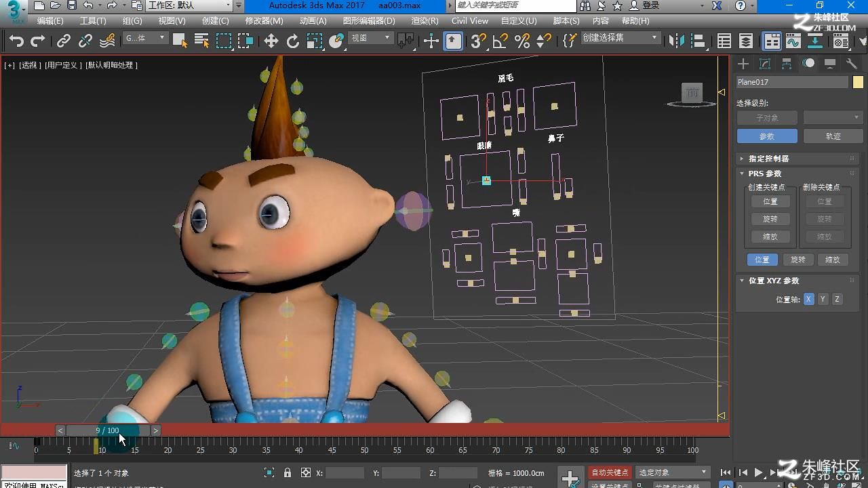Open the Curve Editor icon
This screenshot has width=868, height=488.
[793, 41]
